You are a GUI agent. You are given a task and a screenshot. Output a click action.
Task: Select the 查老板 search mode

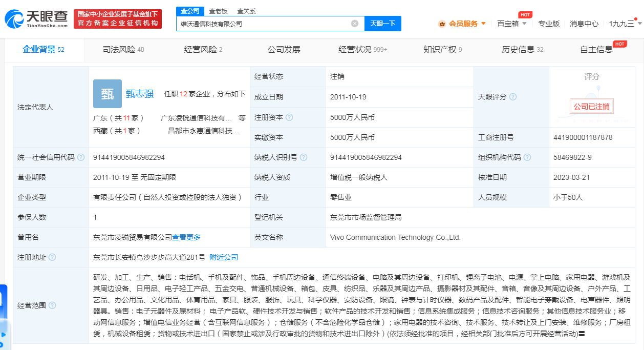click(x=218, y=11)
